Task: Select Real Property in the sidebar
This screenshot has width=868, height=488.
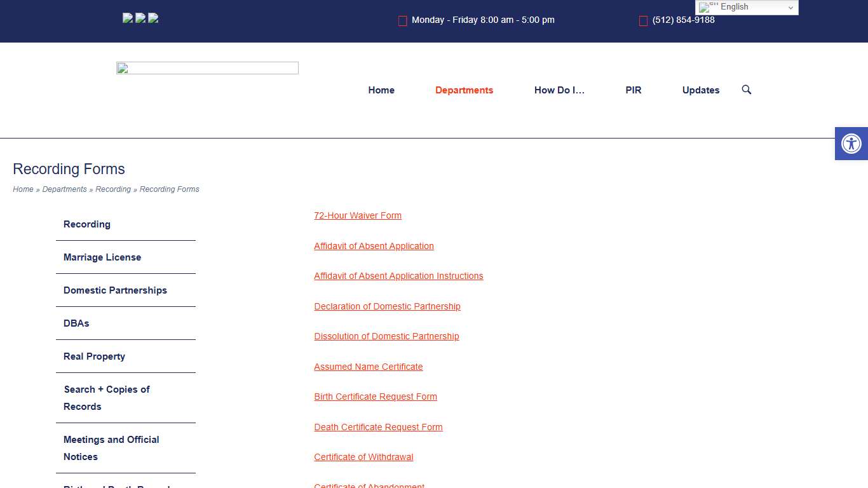Action: (94, 356)
